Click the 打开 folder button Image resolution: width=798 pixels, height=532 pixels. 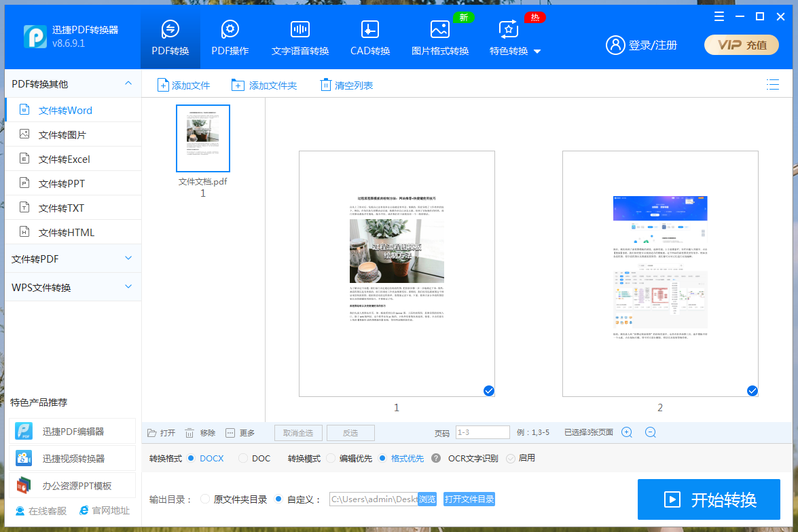point(162,433)
